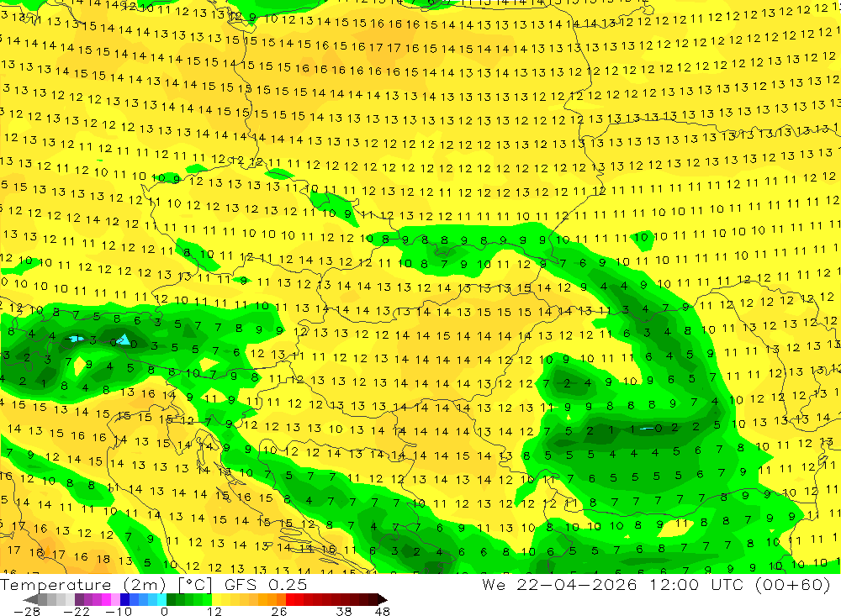This screenshot has width=841, height=616.
Task: Click the bright red swatch on the scale
Action: [290, 599]
